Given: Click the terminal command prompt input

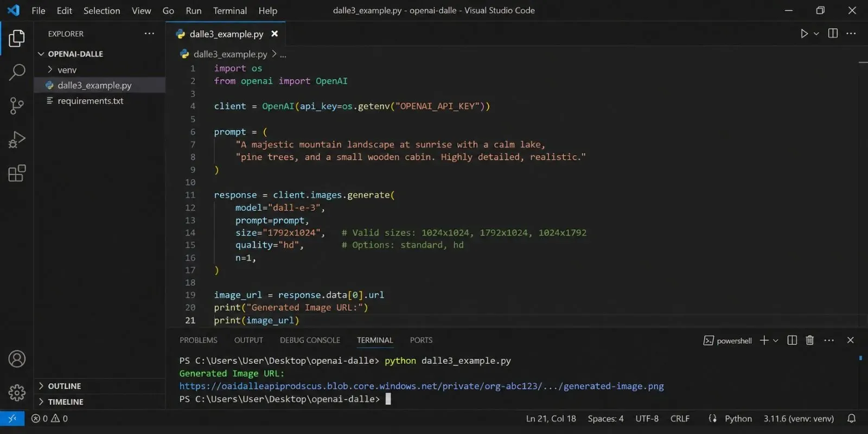Looking at the screenshot, I should 388,399.
